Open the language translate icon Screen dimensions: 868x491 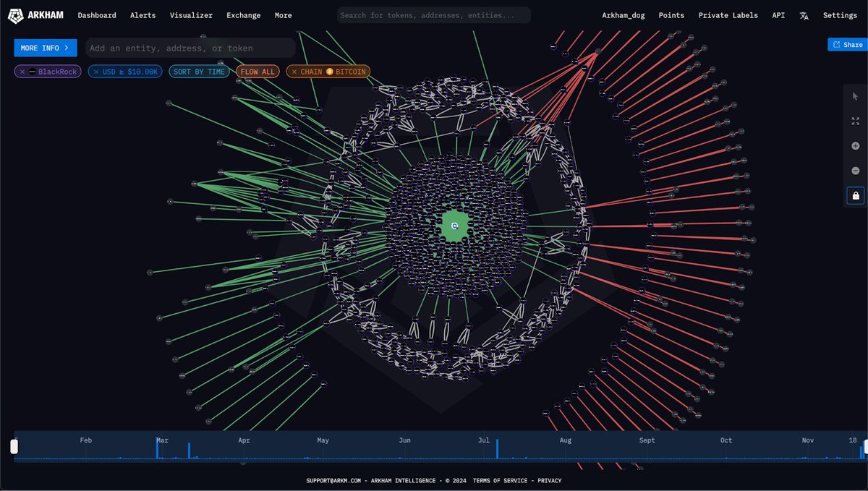[804, 15]
